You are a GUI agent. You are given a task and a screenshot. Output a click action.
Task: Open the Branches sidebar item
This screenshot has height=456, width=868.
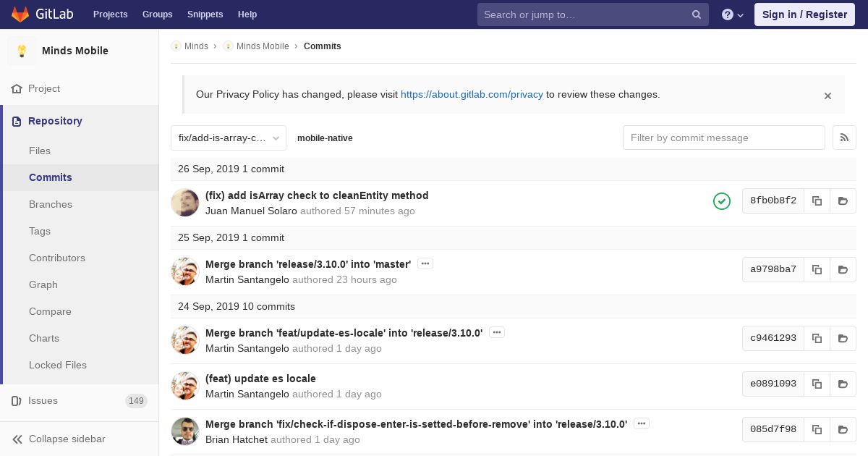[51, 204]
